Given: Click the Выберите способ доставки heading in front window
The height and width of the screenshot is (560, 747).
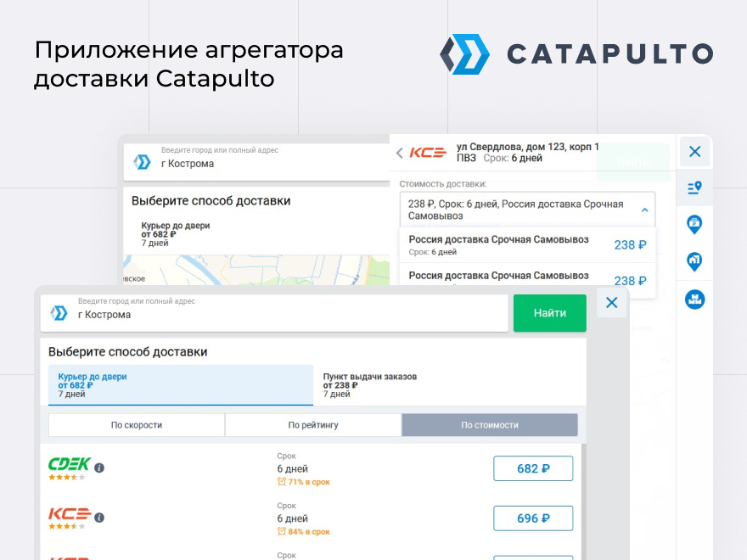Looking at the screenshot, I should click(x=127, y=352).
